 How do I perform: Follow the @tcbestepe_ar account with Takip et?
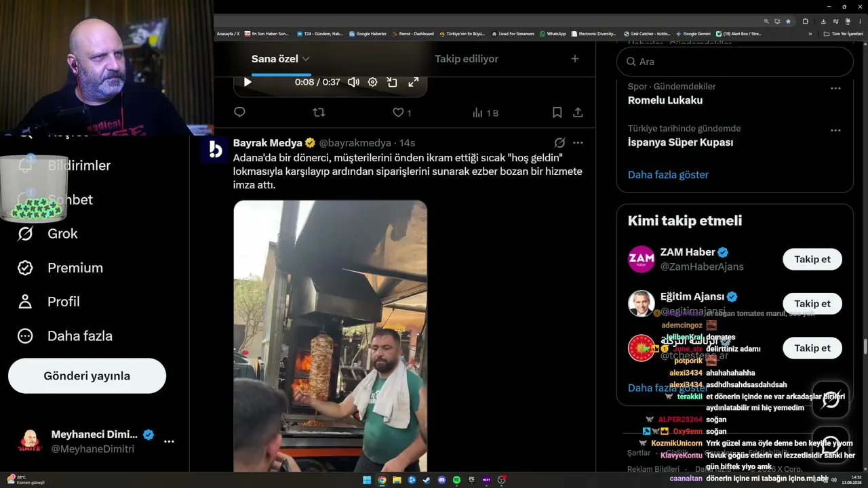(x=812, y=348)
